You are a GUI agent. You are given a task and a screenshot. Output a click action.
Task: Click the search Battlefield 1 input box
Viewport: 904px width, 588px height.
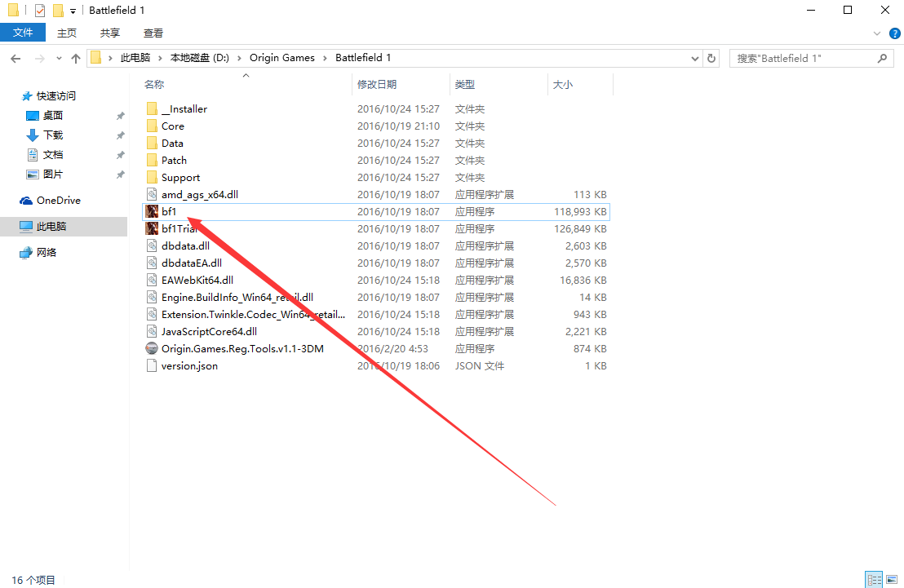pyautogui.click(x=804, y=59)
